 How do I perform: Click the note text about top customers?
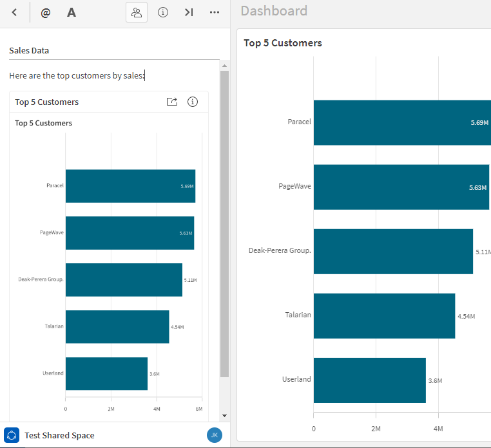coord(77,76)
